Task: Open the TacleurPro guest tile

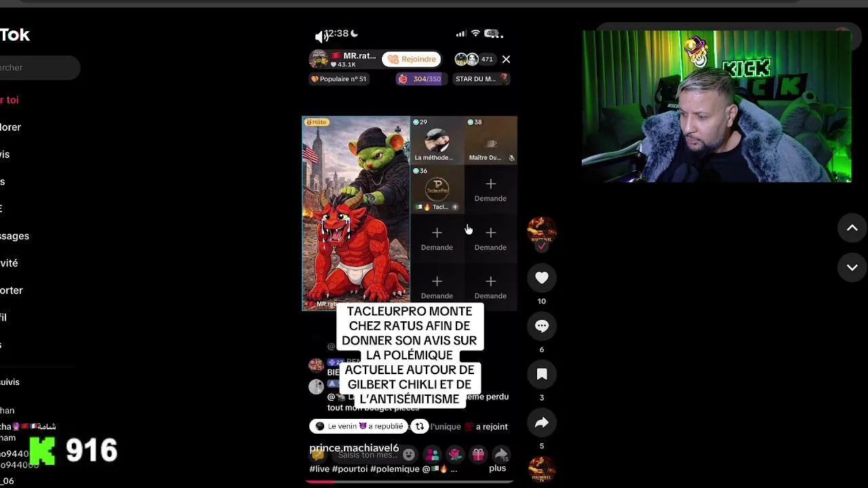Action: pyautogui.click(x=437, y=189)
